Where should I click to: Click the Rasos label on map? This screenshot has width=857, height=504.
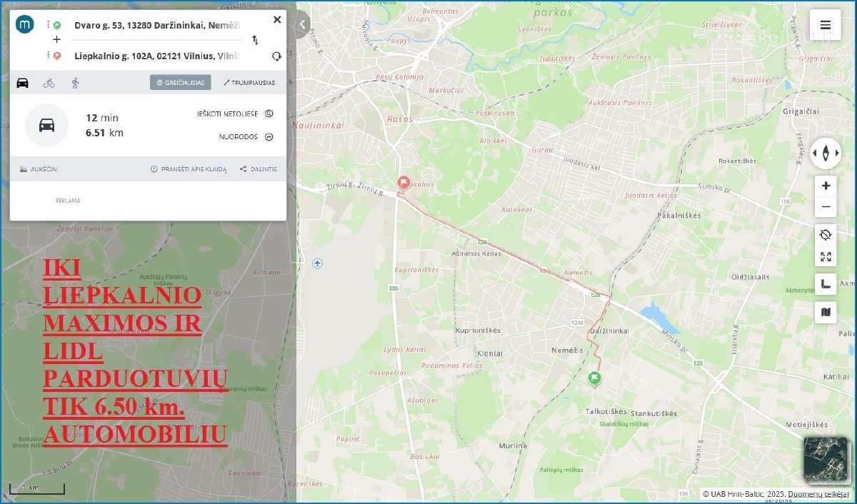coord(399,119)
